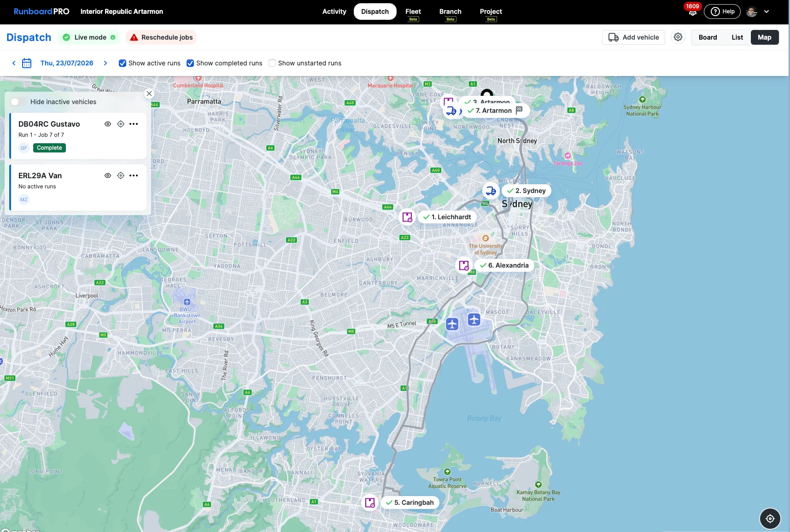Click the 1. Leichhardt job label
This screenshot has width=790, height=532.
[447, 217]
